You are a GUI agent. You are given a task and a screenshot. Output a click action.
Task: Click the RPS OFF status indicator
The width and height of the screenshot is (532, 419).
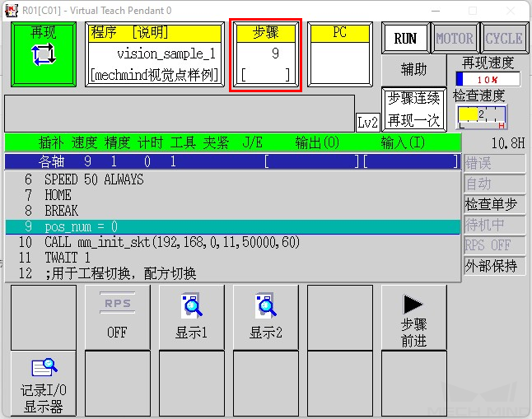494,245
